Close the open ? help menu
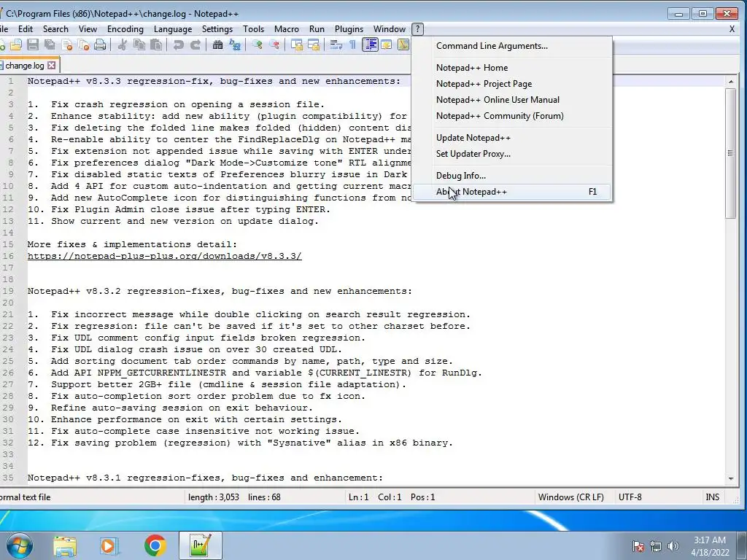Image resolution: width=747 pixels, height=560 pixels. pos(417,29)
